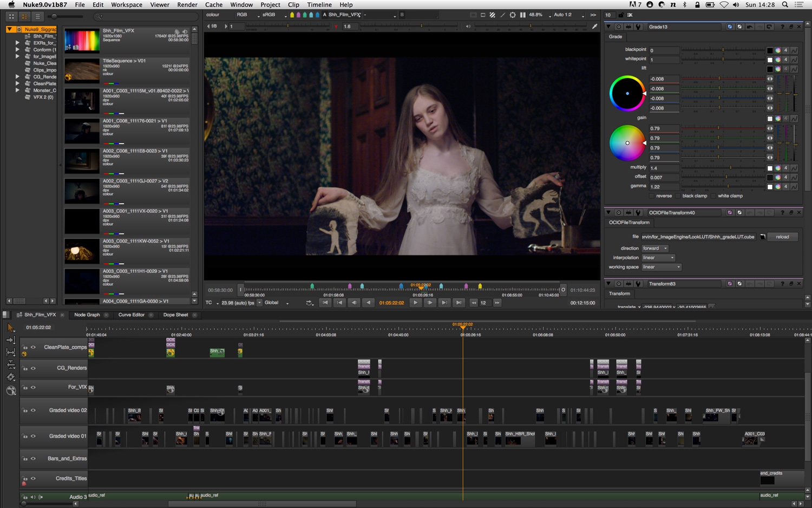
Task: Enable the reverse checkbox in Grade
Action: (x=652, y=196)
